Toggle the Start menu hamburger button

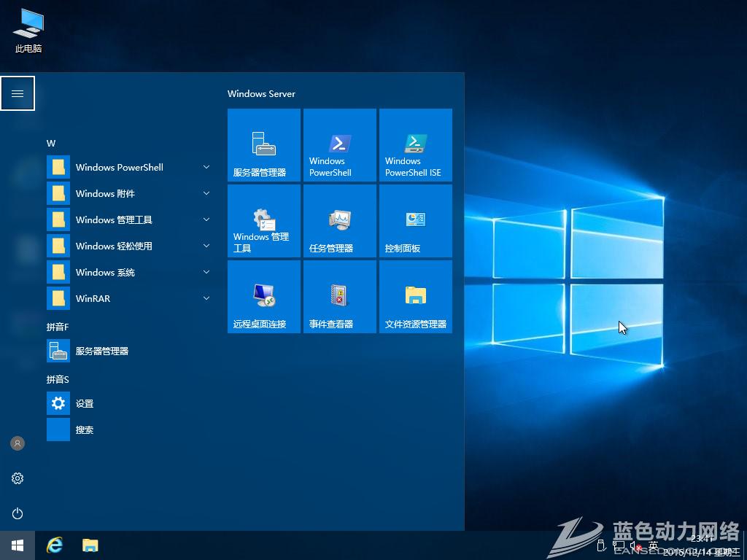pyautogui.click(x=18, y=93)
